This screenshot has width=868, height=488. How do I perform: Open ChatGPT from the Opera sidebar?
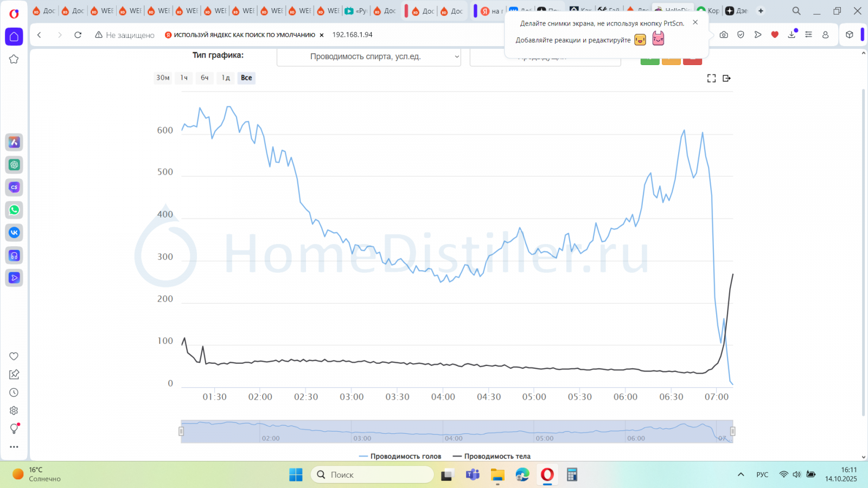click(14, 165)
